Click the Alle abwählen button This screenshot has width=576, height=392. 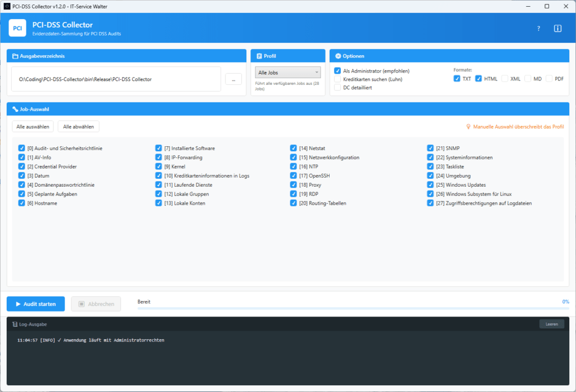(x=78, y=126)
